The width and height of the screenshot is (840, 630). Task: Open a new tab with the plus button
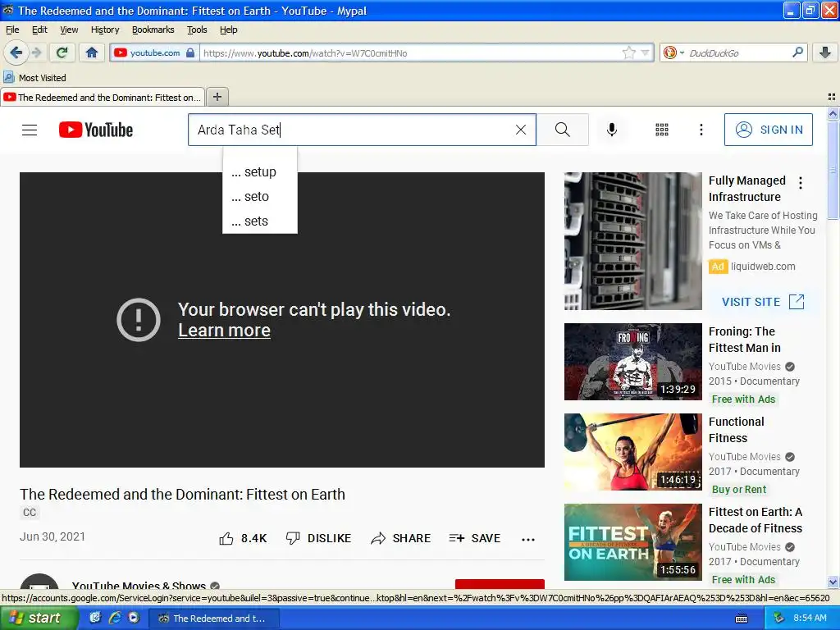217,97
